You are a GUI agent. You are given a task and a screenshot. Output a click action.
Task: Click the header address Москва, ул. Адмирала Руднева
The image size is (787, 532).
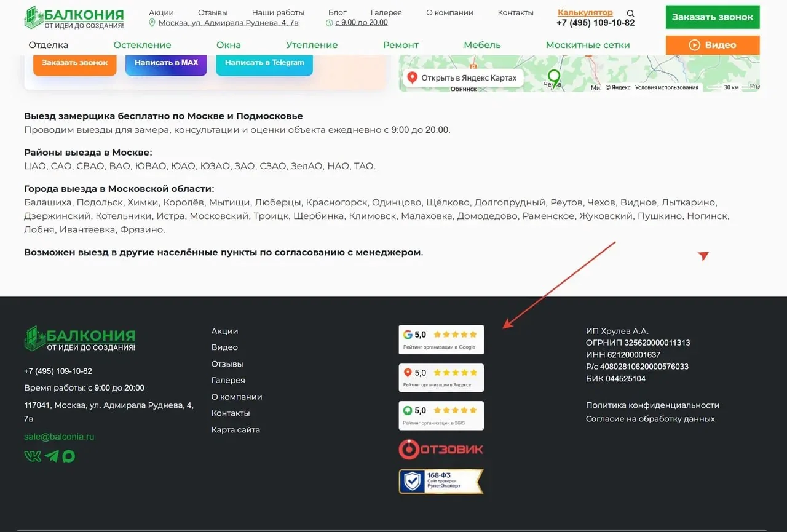(229, 23)
